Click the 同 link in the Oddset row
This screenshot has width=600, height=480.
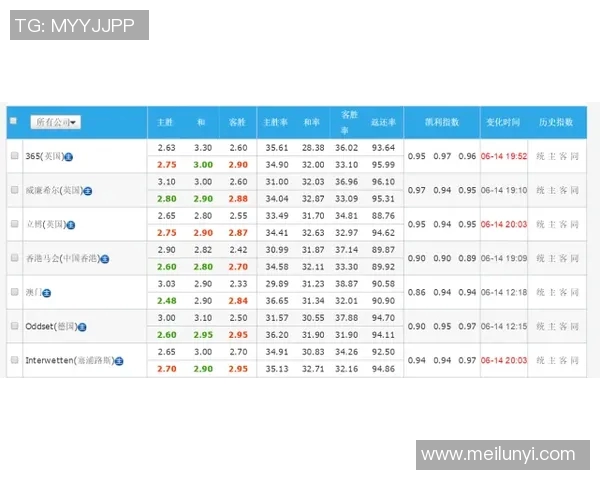pyautogui.click(x=574, y=326)
